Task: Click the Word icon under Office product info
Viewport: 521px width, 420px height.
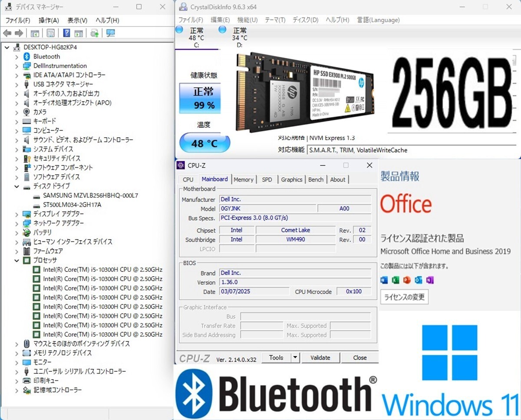Action: click(x=384, y=280)
